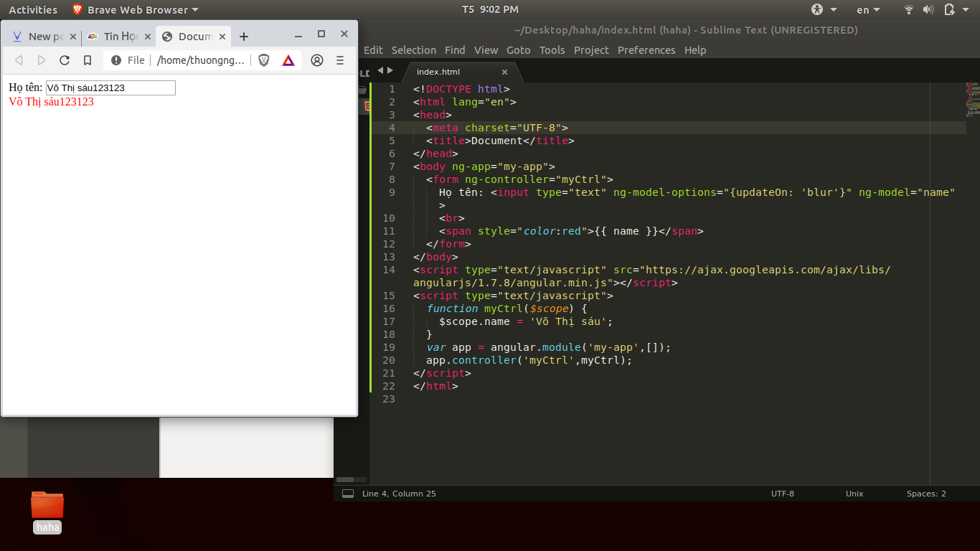The width and height of the screenshot is (980, 551).
Task: Expand the accessibility menu in top bar
Action: [x=824, y=10]
